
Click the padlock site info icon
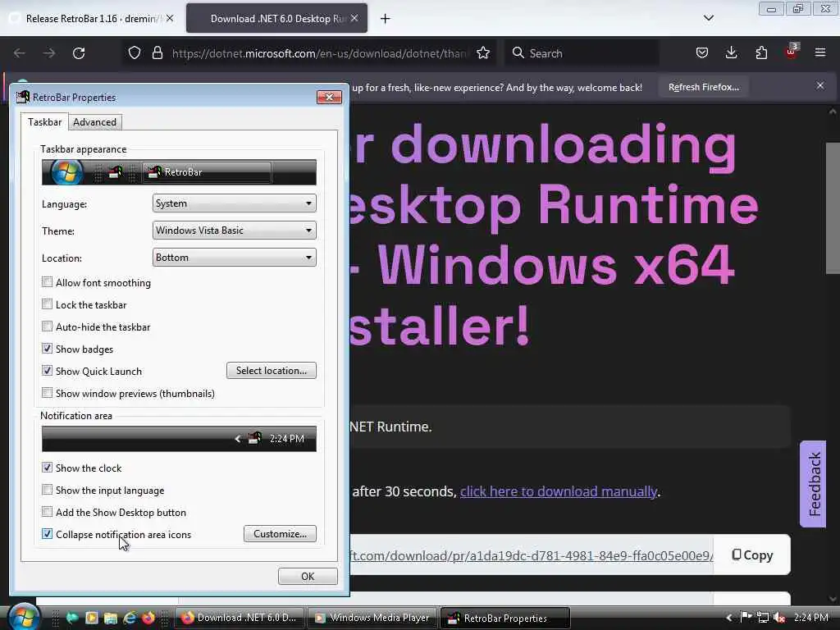157,53
